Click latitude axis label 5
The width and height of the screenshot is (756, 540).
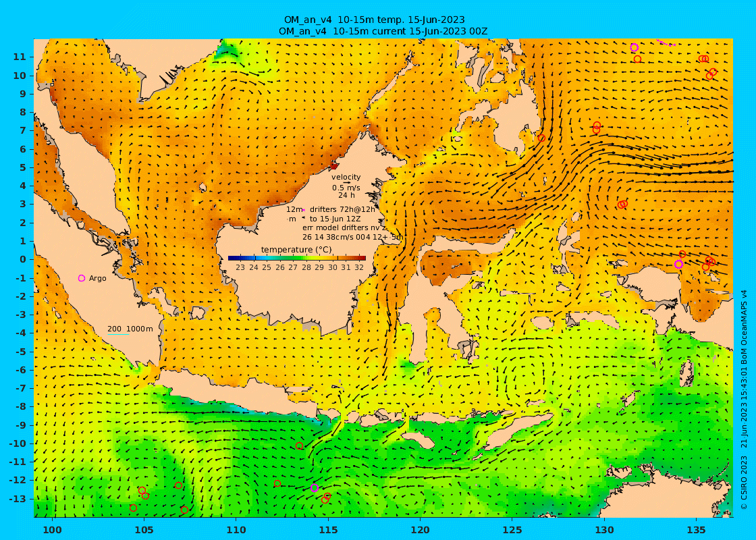[x=23, y=167]
